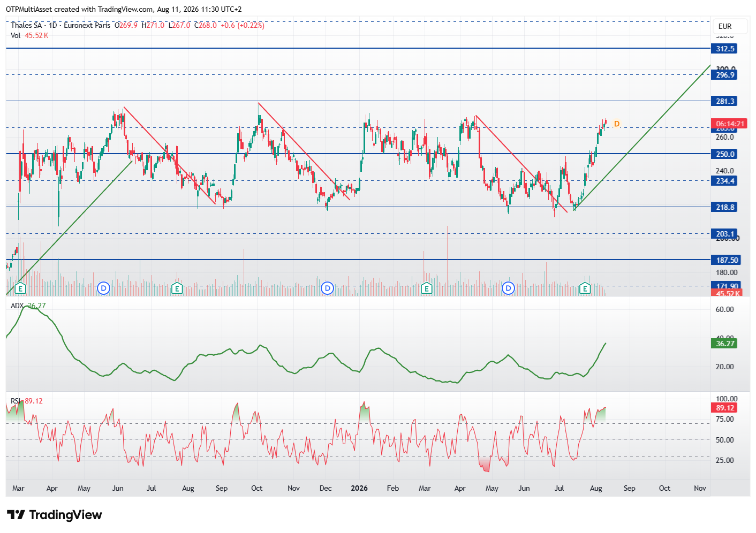
Task: Select the 2026 label on the time axis
Action: (x=359, y=488)
